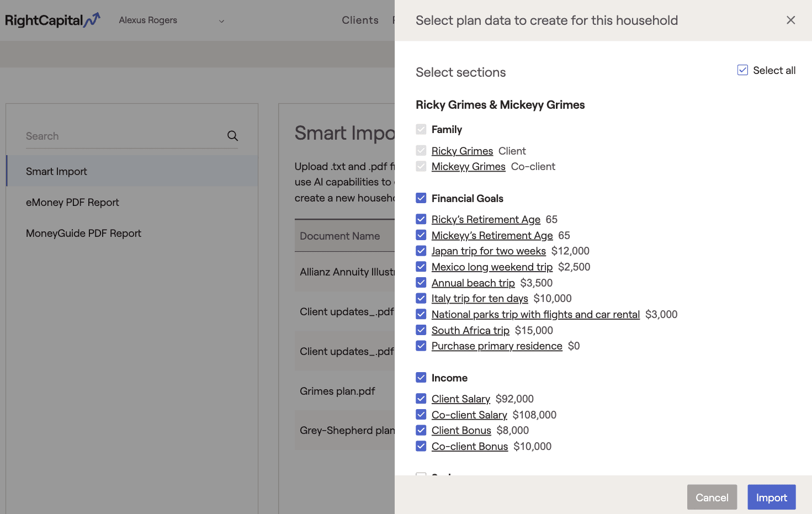This screenshot has width=812, height=514.
Task: Open Co-client Salary link
Action: pyautogui.click(x=469, y=415)
